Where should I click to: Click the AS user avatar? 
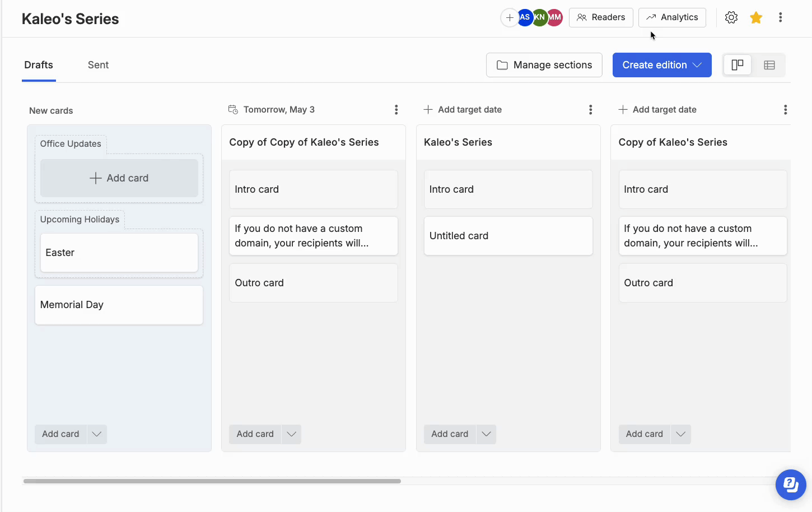(525, 17)
